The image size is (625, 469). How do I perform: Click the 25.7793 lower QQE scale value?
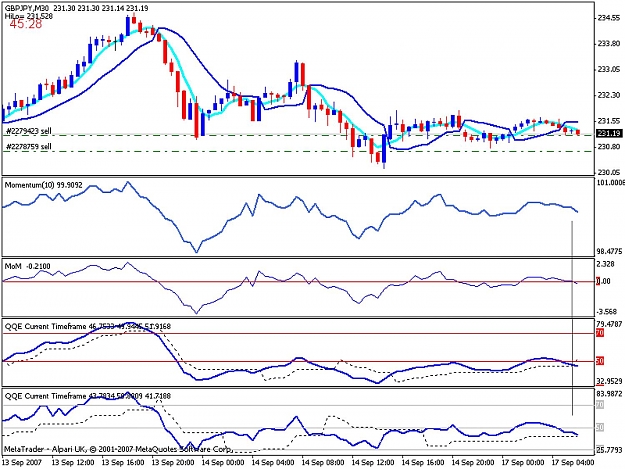pos(609,450)
